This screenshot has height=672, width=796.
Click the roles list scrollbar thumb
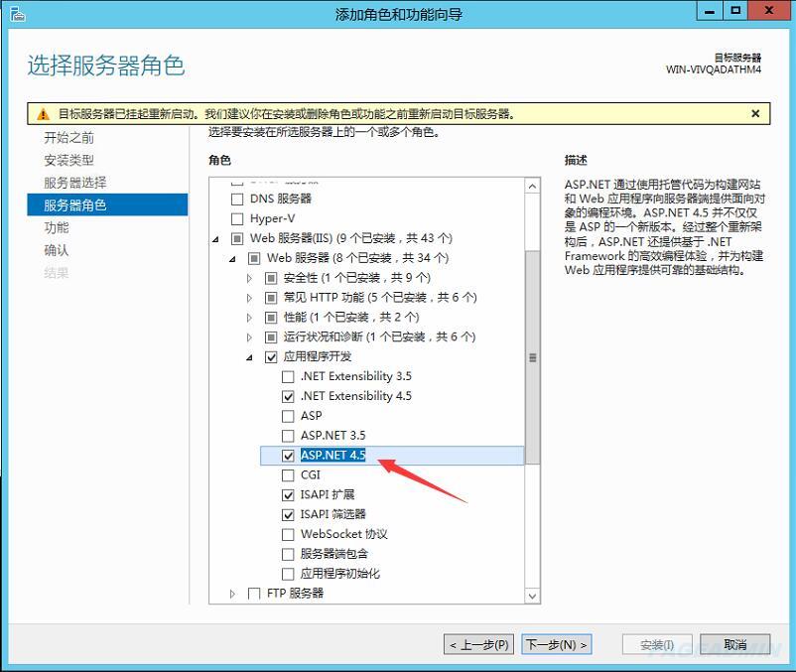533,357
